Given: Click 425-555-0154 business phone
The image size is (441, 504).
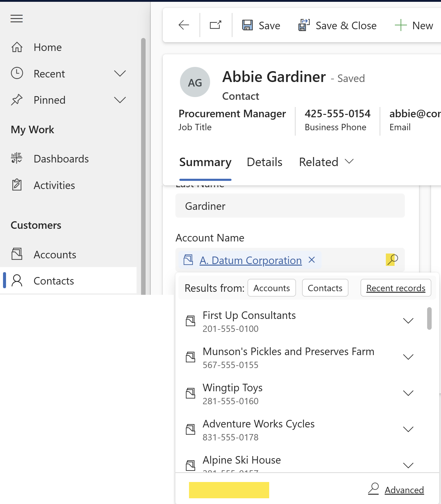Looking at the screenshot, I should click(x=338, y=114).
